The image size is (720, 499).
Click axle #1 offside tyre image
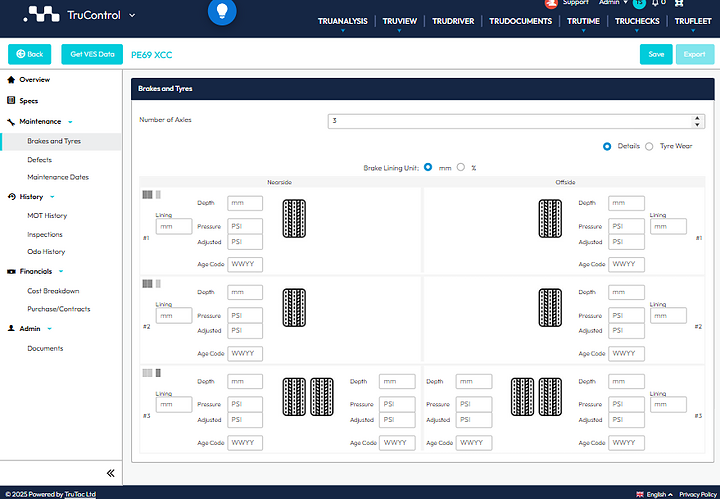(x=550, y=219)
